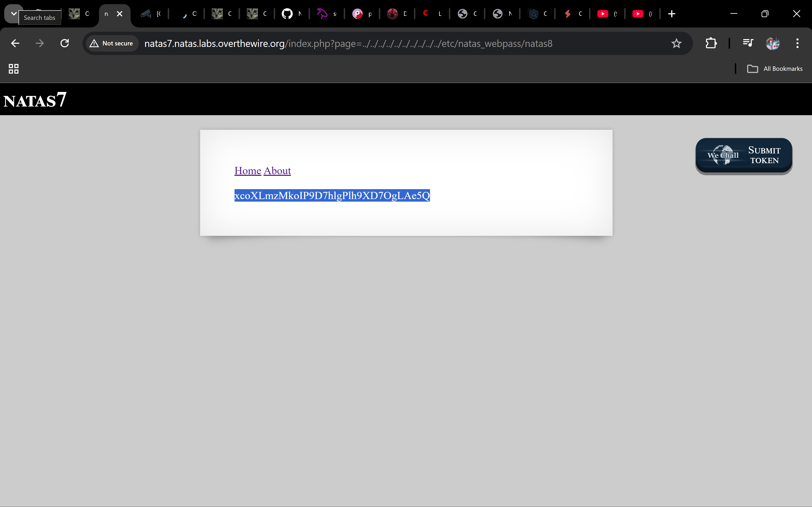Bookmark this page with star icon

(676, 43)
